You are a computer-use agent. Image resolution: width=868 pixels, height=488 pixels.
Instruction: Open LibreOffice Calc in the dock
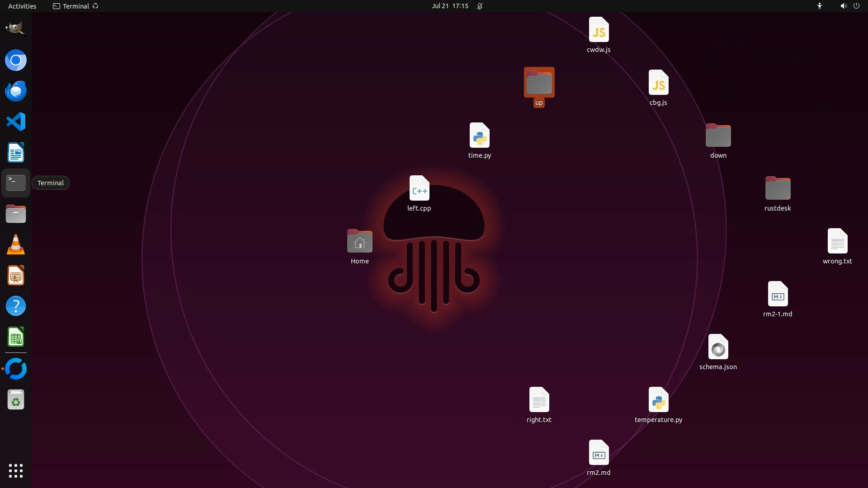[16, 337]
